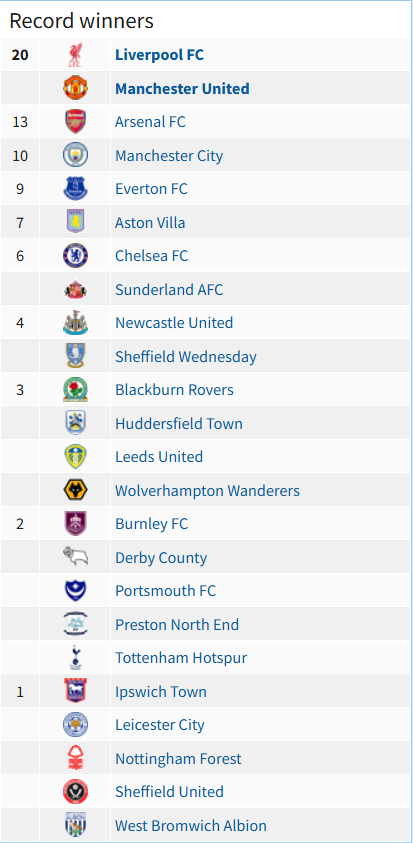Click the Derby County ram crest
Screen dimensions: 413x843
tap(75, 557)
